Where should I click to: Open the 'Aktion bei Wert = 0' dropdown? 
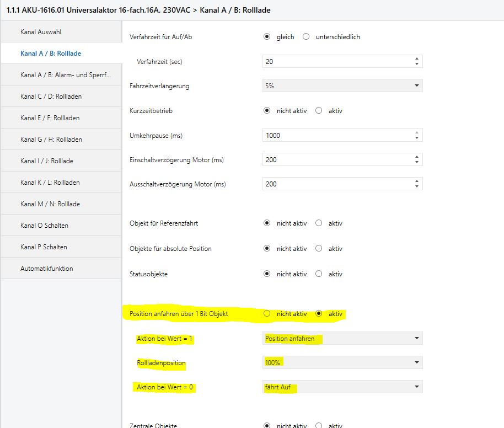click(x=342, y=387)
